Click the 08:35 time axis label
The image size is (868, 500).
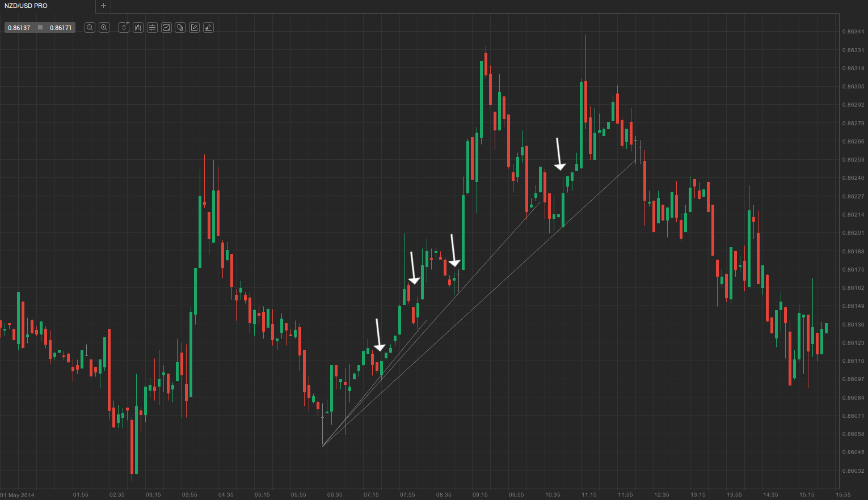(444, 495)
